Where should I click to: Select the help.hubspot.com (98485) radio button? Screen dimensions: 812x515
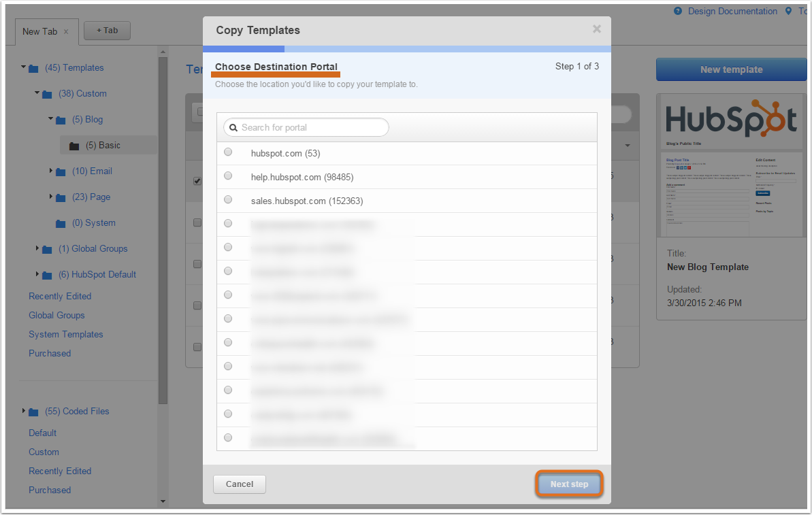coord(228,176)
